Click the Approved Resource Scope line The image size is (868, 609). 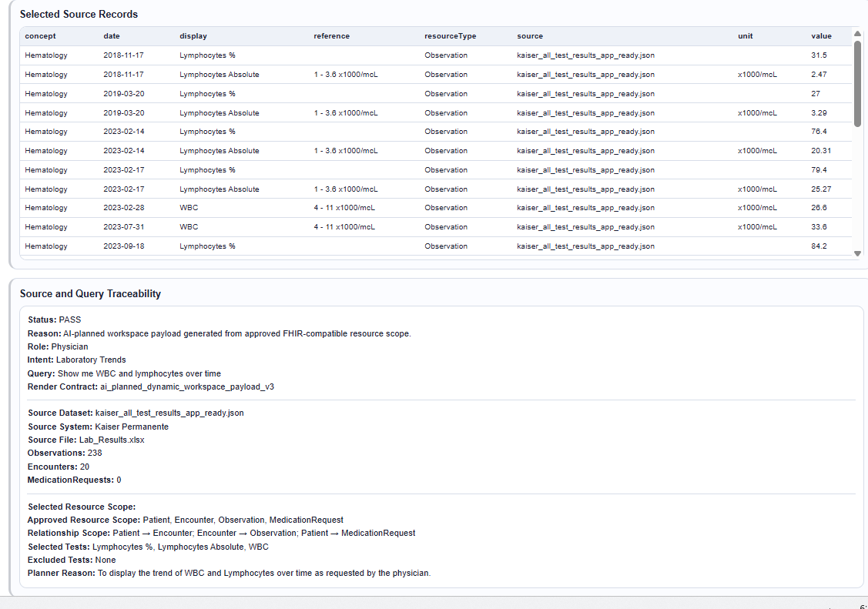186,520
